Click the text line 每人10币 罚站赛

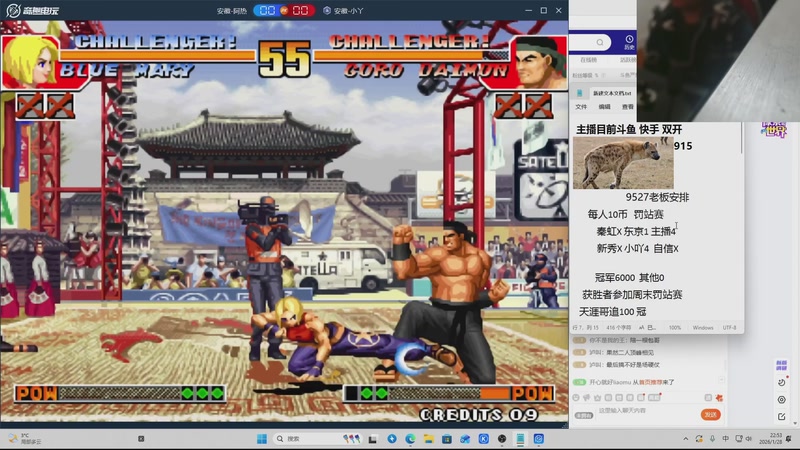[x=626, y=214]
